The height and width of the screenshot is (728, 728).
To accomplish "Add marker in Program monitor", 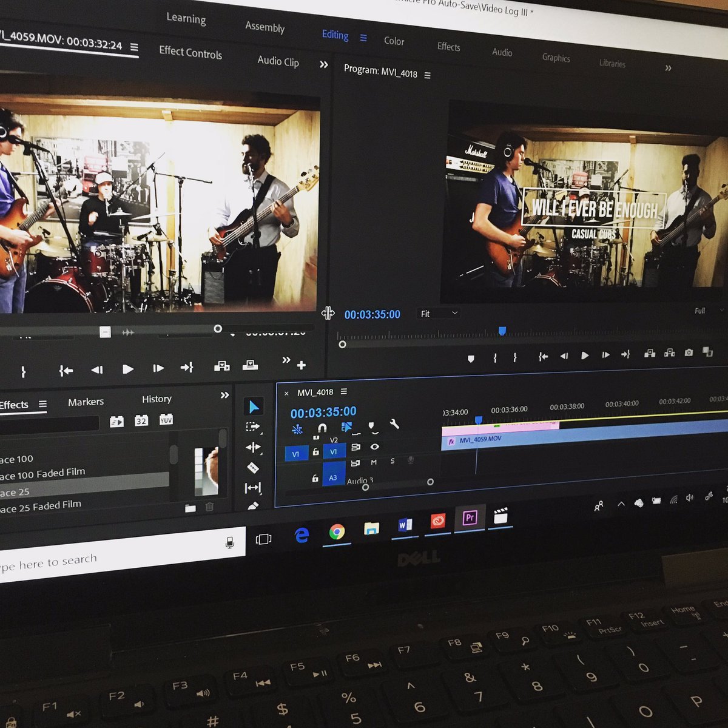I will pos(471,359).
